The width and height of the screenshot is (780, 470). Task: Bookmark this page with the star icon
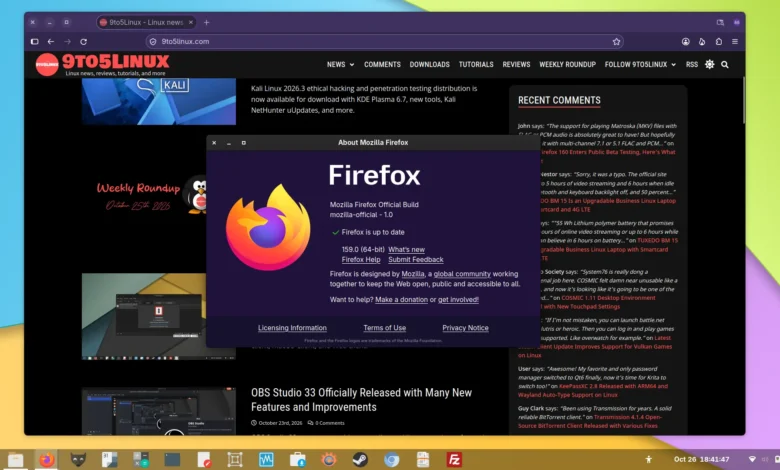pos(616,42)
